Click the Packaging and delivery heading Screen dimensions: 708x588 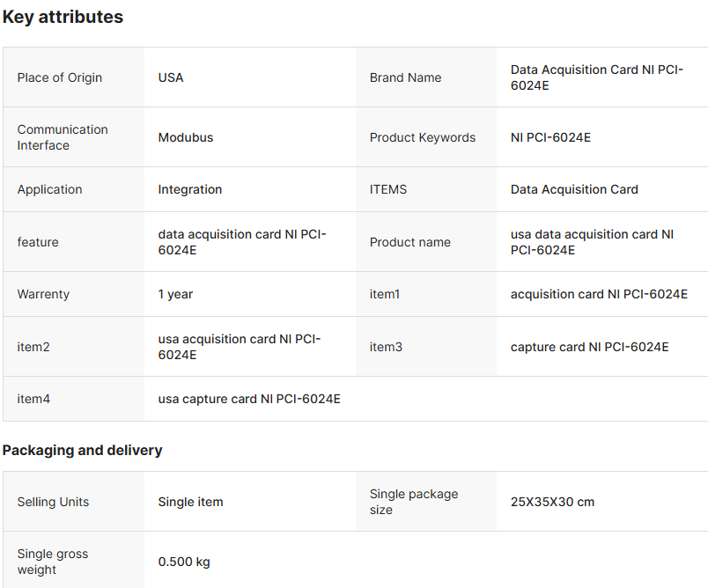(x=82, y=450)
